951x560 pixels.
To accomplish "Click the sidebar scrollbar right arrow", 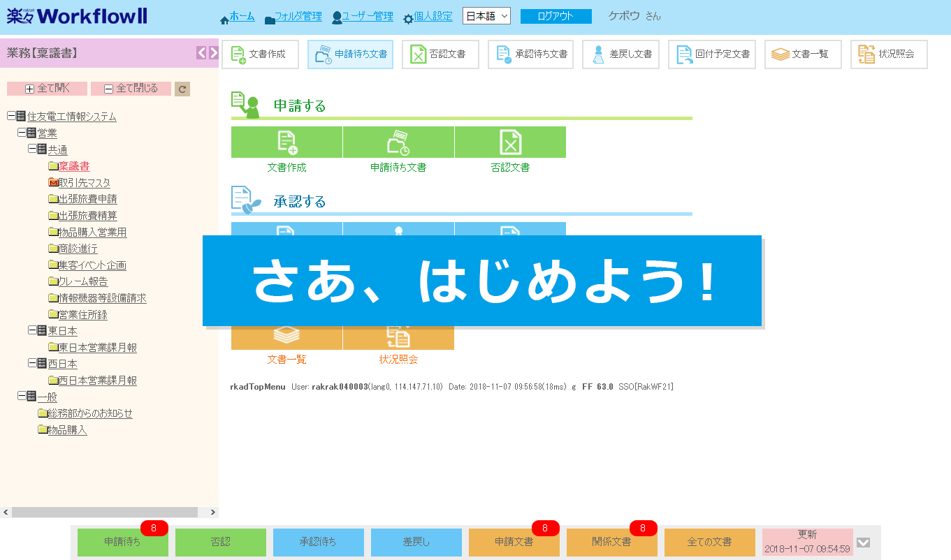I will [214, 513].
